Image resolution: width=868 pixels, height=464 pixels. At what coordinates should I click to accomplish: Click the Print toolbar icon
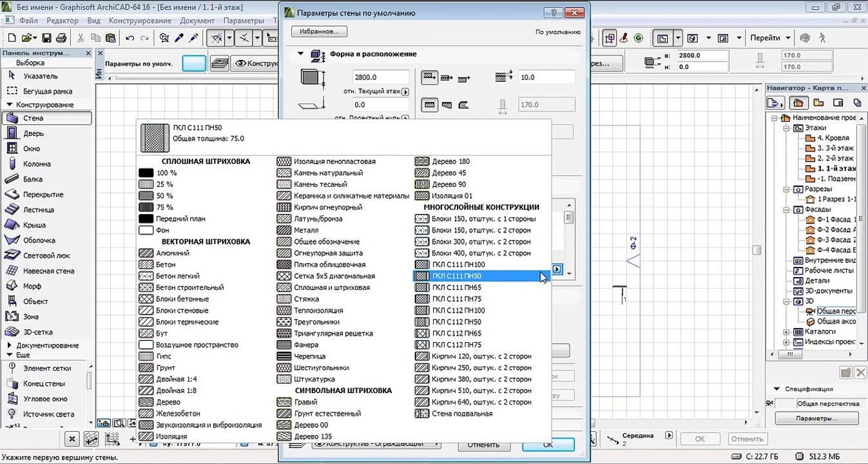click(61, 38)
